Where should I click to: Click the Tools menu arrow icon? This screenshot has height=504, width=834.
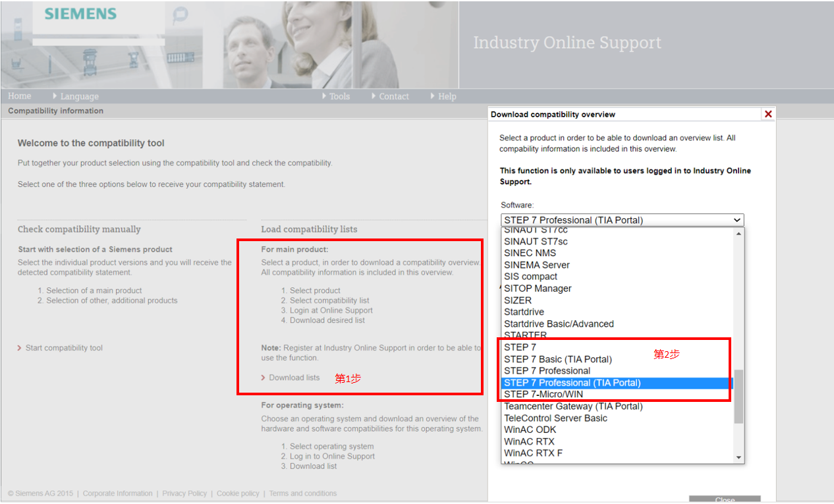324,96
